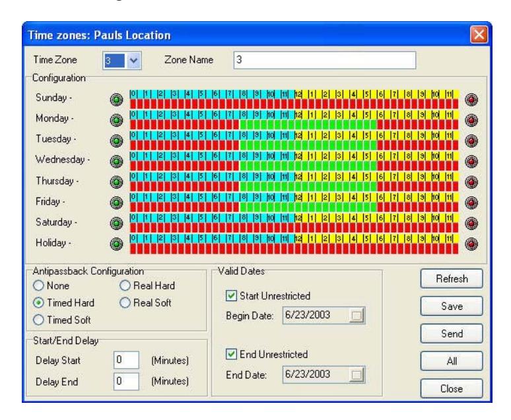Click the Save button

tap(452, 306)
